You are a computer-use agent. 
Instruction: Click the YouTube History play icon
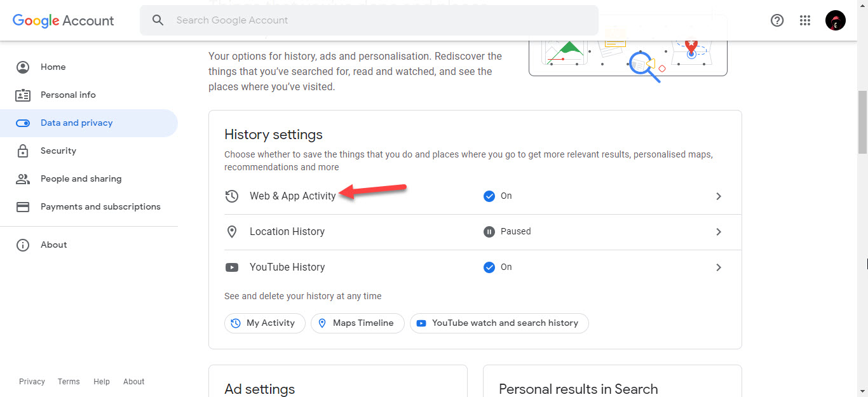point(232,267)
